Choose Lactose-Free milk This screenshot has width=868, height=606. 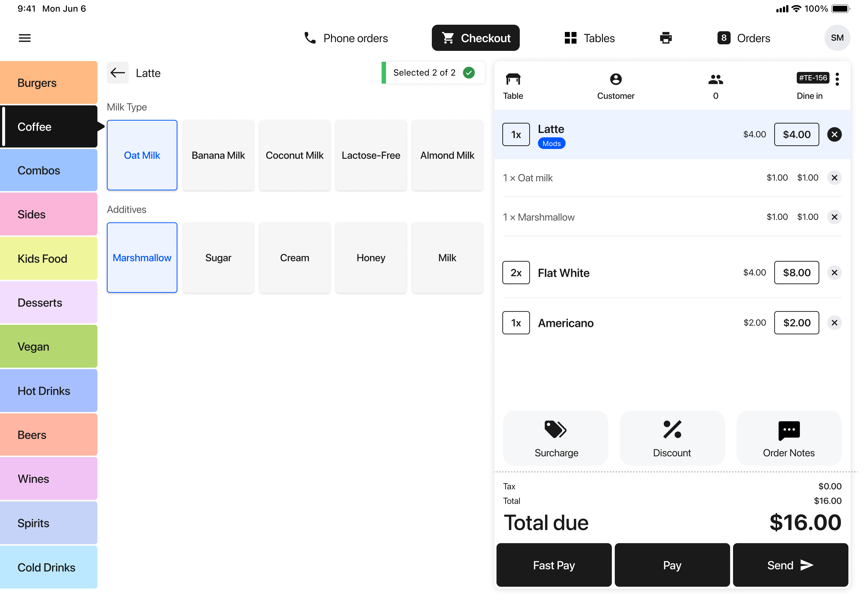pyautogui.click(x=371, y=155)
